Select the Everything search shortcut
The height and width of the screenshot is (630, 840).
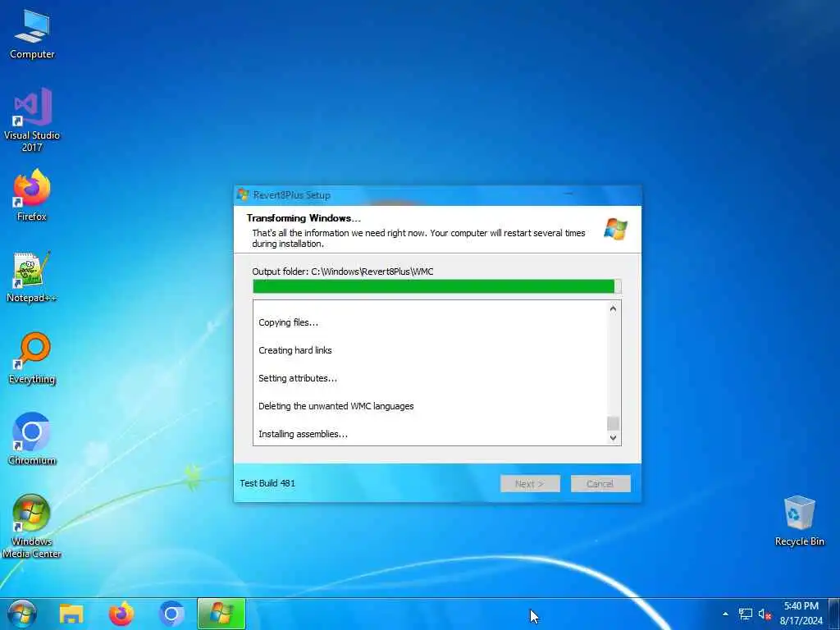(x=32, y=358)
